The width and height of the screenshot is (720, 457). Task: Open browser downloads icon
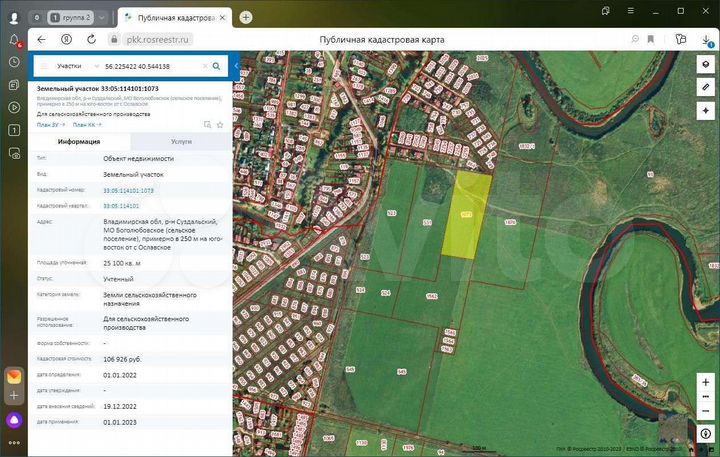pos(707,39)
